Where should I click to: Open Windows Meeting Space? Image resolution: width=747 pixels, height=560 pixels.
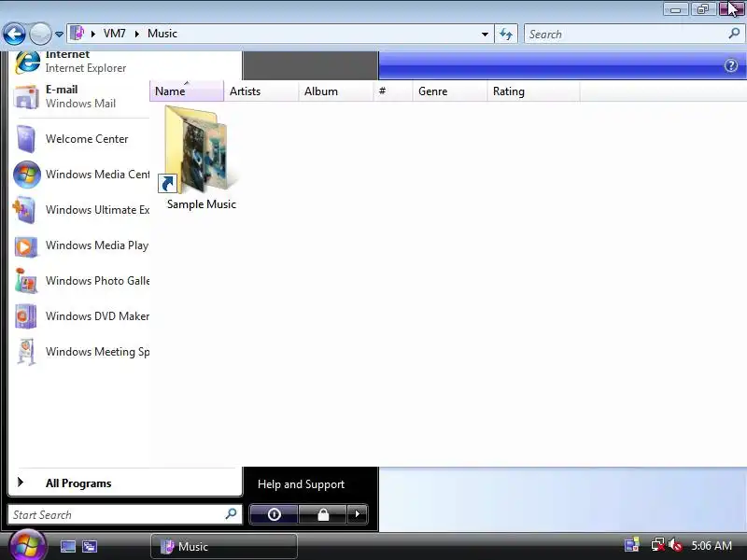(80, 352)
